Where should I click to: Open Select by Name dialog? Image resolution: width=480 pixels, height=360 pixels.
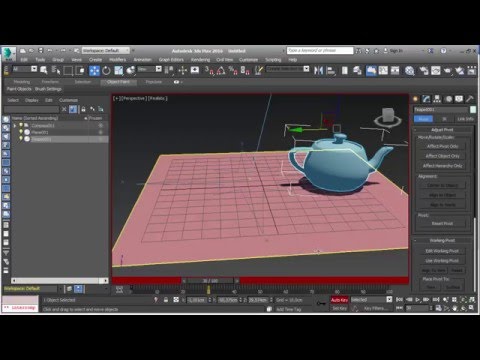click(x=56, y=70)
